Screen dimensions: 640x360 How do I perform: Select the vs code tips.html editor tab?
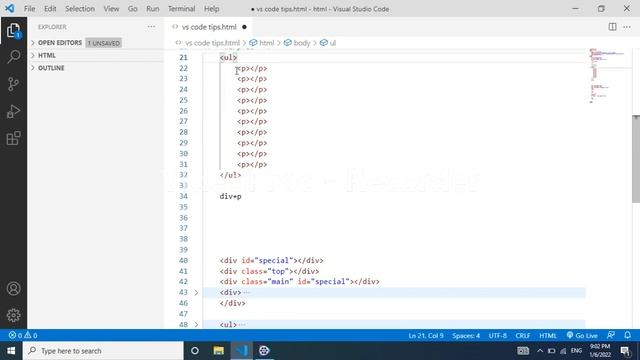[209, 27]
